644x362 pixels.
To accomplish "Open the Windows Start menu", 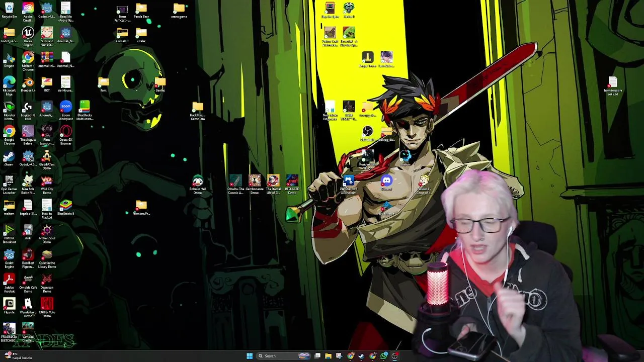I will coord(250,356).
